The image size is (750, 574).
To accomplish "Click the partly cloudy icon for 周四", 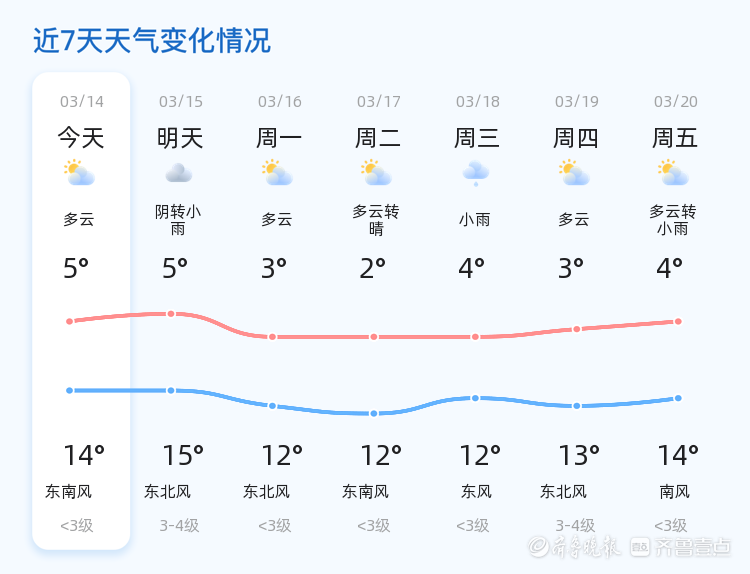I will (574, 174).
